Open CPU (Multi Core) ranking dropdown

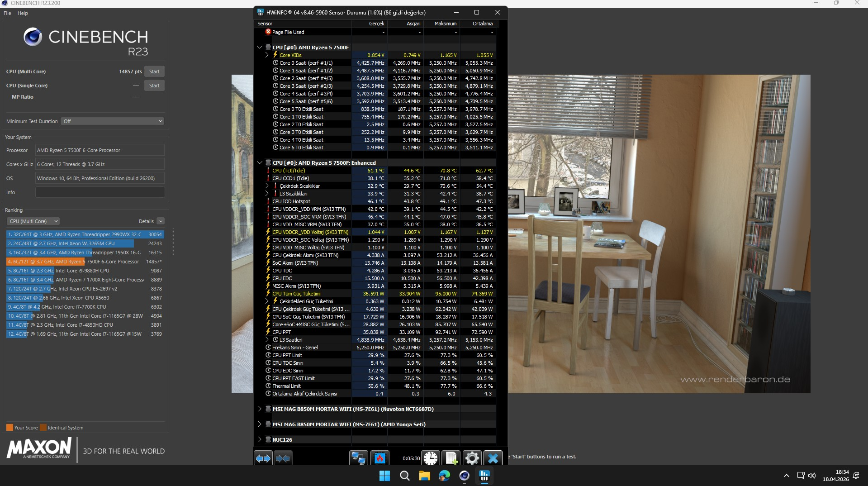(33, 221)
